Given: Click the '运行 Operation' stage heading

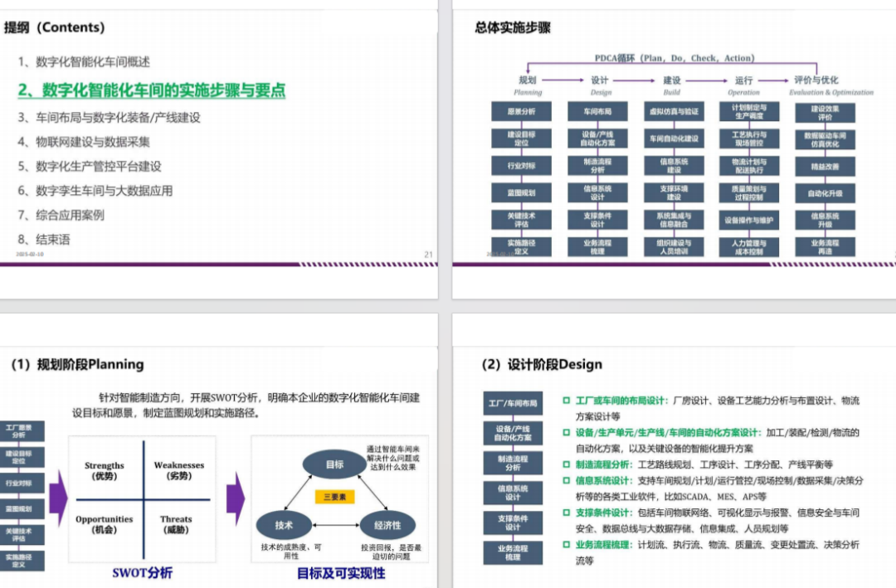Looking at the screenshot, I should 743,85.
